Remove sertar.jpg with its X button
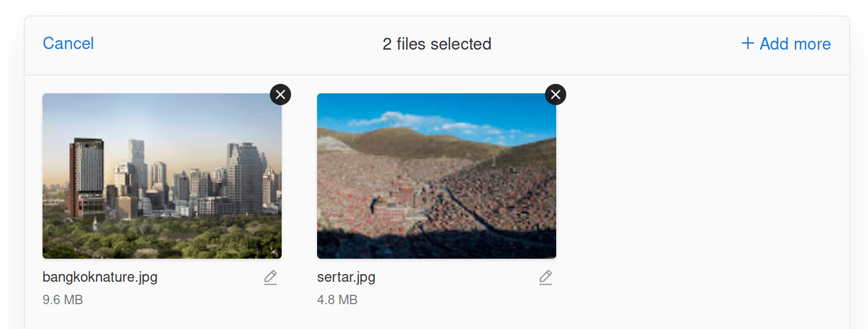 point(556,94)
